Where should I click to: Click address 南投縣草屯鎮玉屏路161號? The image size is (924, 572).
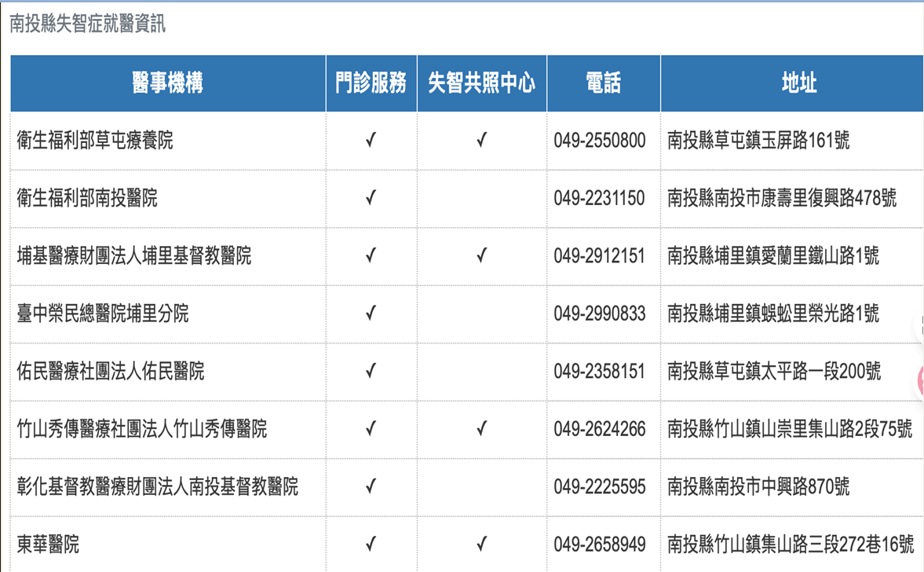pos(758,141)
